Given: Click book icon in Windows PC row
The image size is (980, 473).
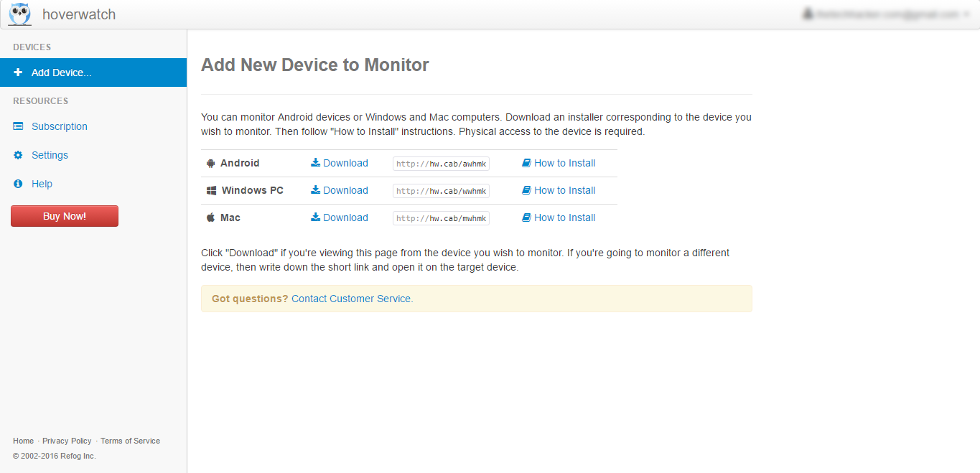Looking at the screenshot, I should (526, 190).
